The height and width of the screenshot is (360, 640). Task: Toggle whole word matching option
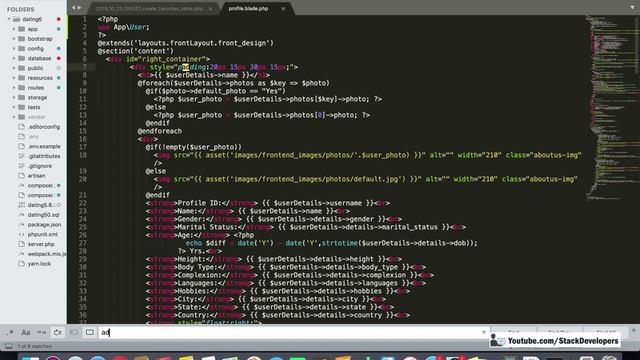click(x=42, y=333)
